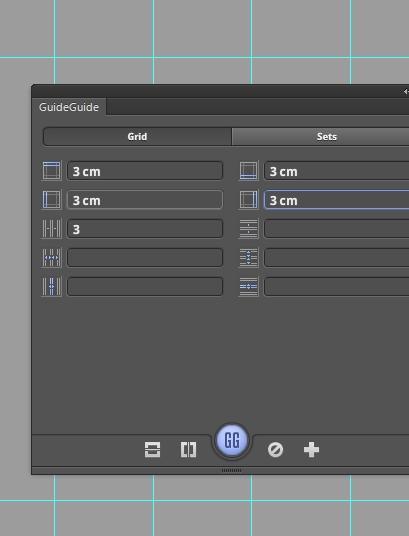Clear guides with the circle-slash icon

coord(275,450)
